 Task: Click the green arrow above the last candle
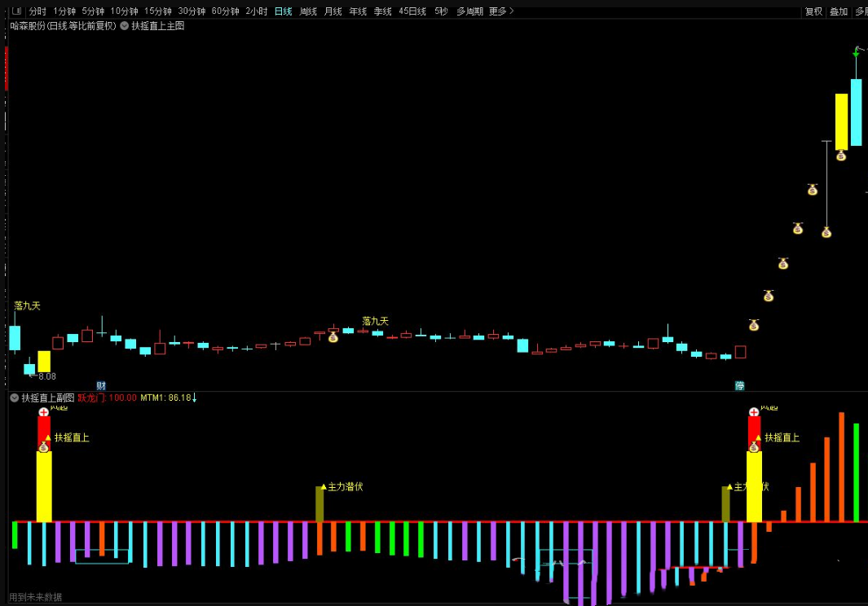point(856,53)
